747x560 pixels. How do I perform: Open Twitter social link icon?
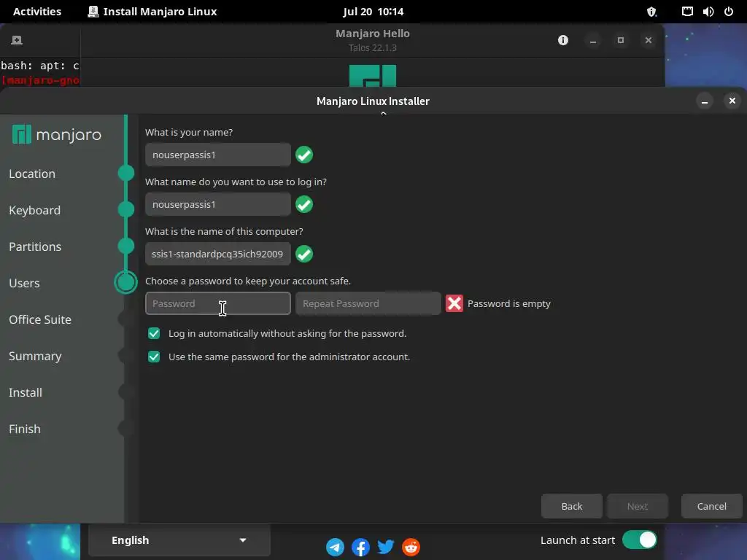386,547
